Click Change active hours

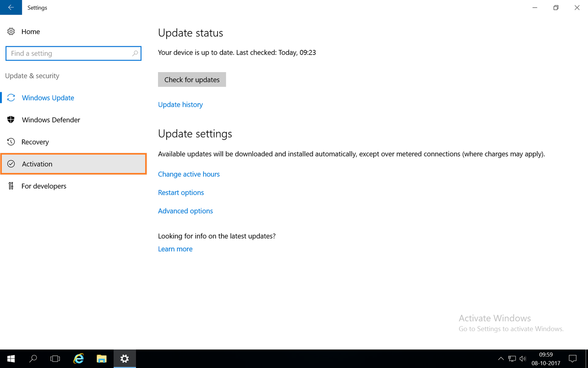[x=189, y=174]
